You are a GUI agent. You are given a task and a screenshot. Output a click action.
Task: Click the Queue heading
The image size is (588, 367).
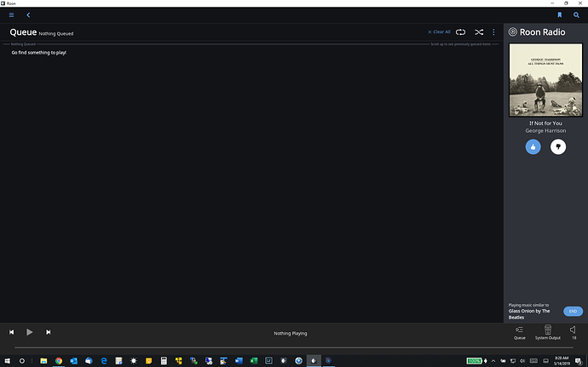click(23, 32)
